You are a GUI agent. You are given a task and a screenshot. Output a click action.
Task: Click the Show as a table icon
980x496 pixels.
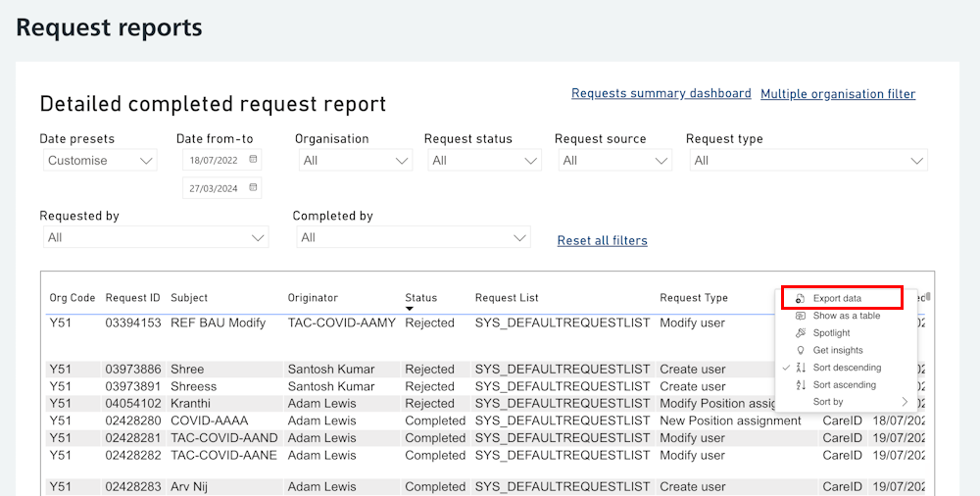800,316
